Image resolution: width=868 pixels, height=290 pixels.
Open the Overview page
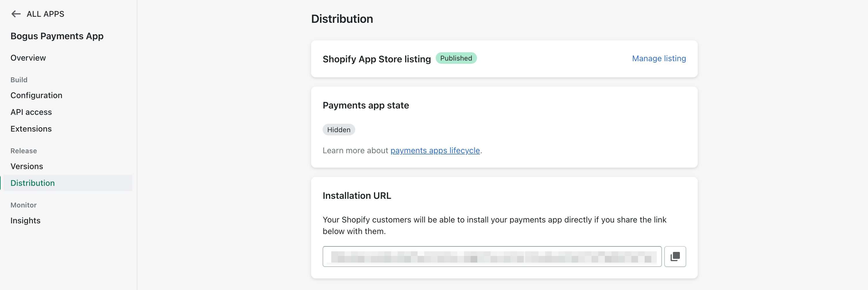tap(28, 58)
